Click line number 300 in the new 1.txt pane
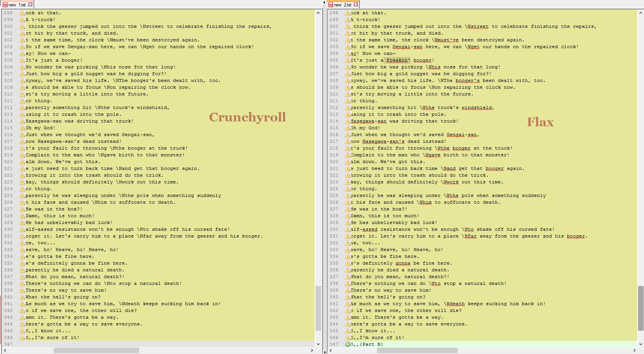 click(8, 26)
